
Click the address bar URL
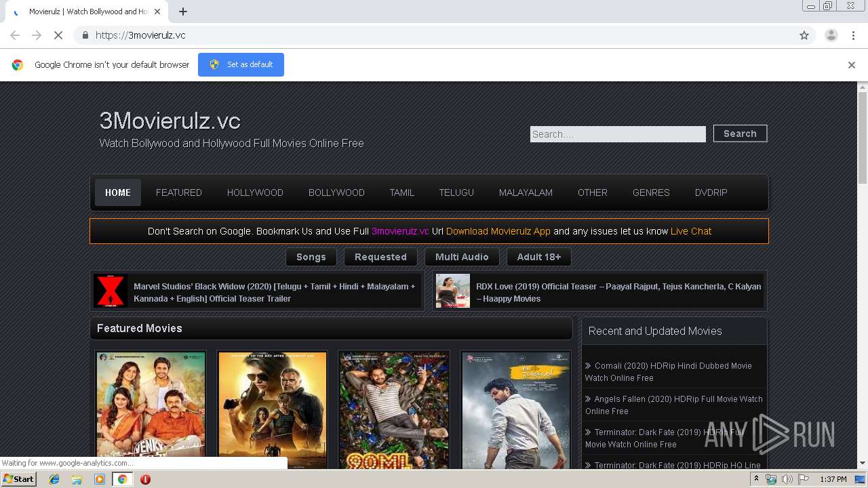pyautogui.click(x=140, y=35)
